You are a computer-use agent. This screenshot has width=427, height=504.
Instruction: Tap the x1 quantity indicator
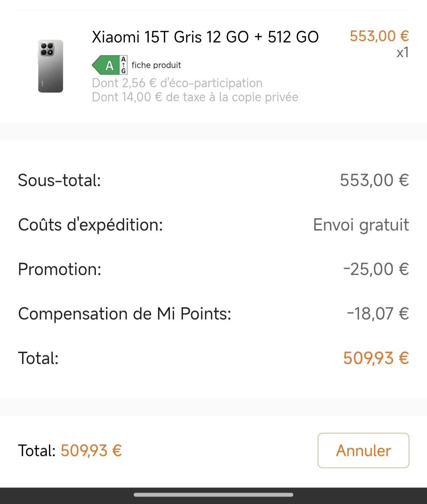coord(402,53)
